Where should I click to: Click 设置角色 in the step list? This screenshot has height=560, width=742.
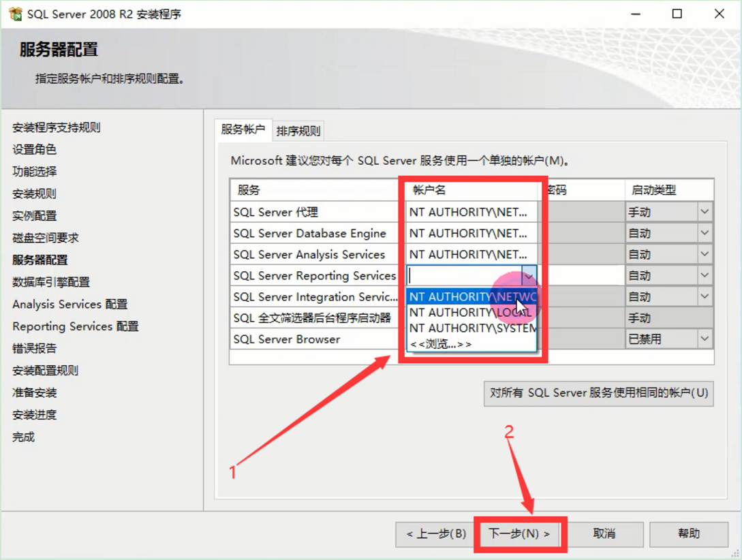35,149
